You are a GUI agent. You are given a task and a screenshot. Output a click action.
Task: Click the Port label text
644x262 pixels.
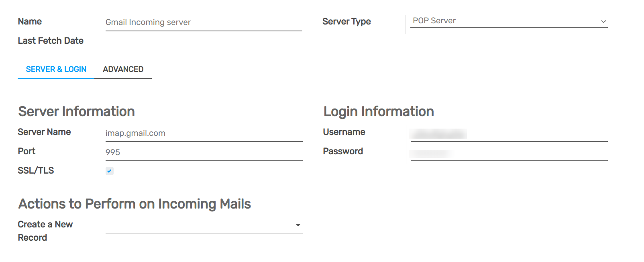pyautogui.click(x=26, y=151)
